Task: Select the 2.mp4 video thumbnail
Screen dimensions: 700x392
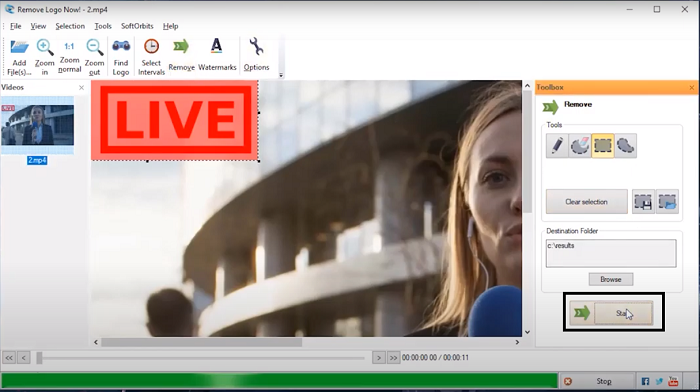Action: (38, 125)
